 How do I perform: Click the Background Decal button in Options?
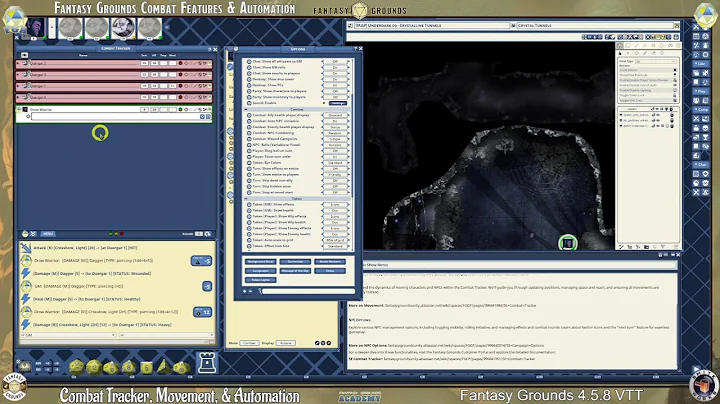(260, 262)
